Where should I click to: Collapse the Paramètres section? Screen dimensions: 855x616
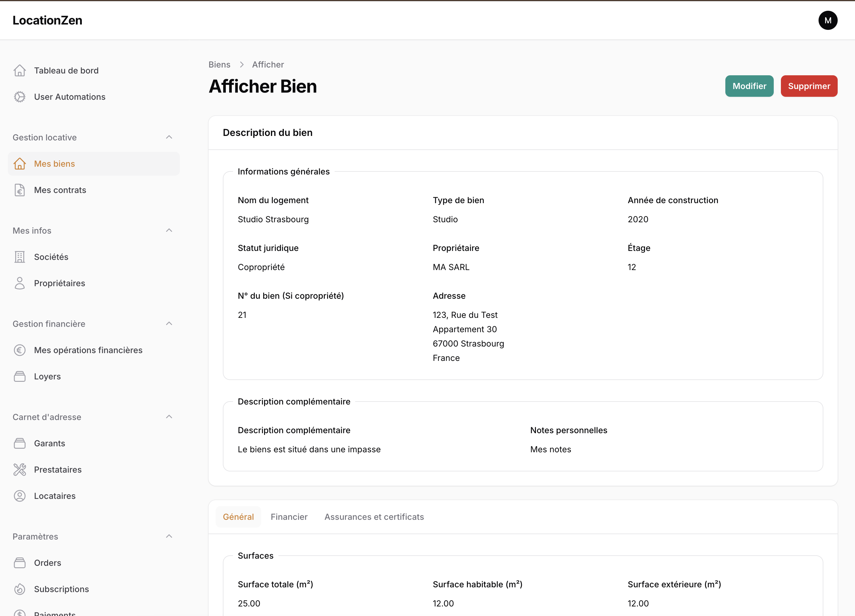point(169,537)
